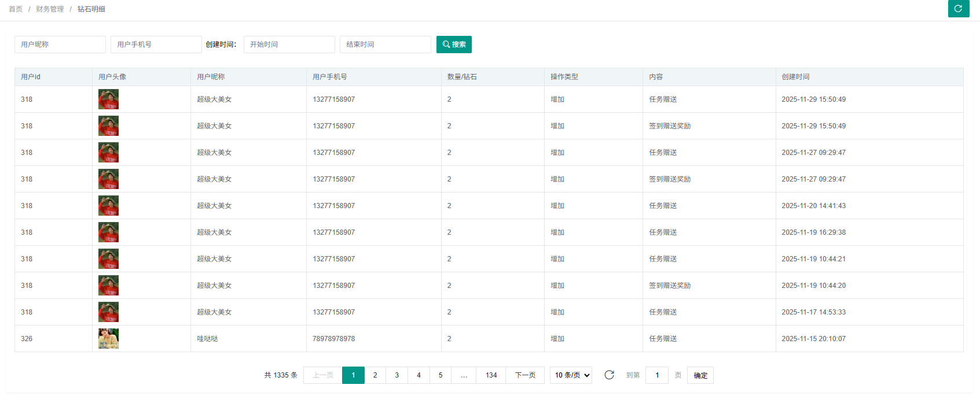The width and height of the screenshot is (980, 403).
Task: Focus the 结束时间 end date picker
Action: click(385, 45)
